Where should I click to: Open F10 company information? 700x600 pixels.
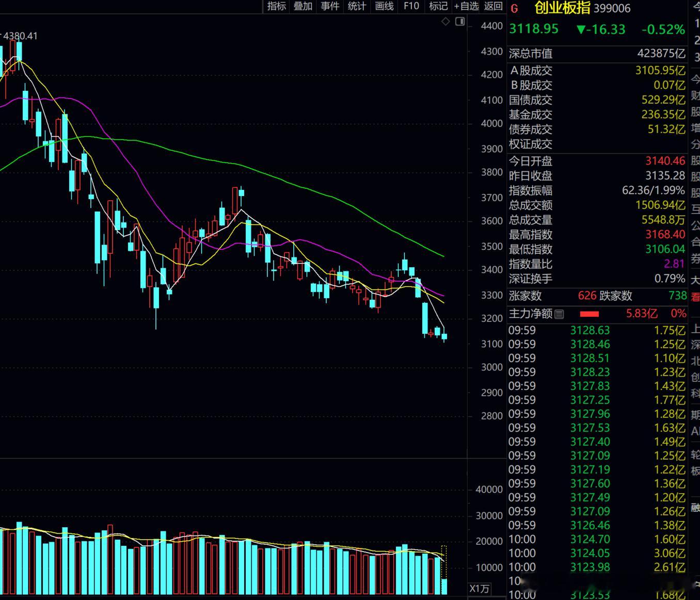pyautogui.click(x=411, y=6)
